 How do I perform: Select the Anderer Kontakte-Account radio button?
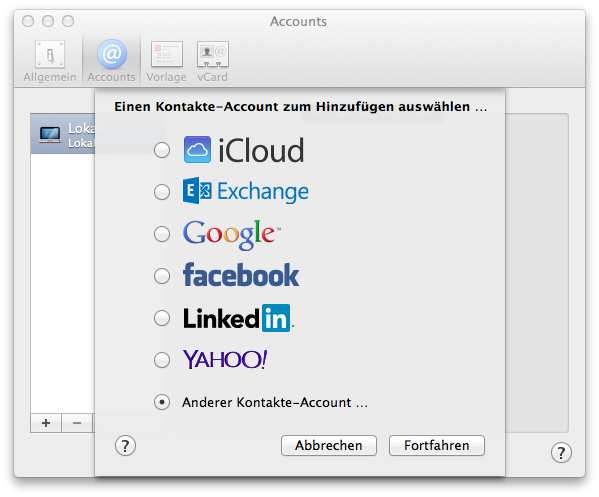coord(162,402)
